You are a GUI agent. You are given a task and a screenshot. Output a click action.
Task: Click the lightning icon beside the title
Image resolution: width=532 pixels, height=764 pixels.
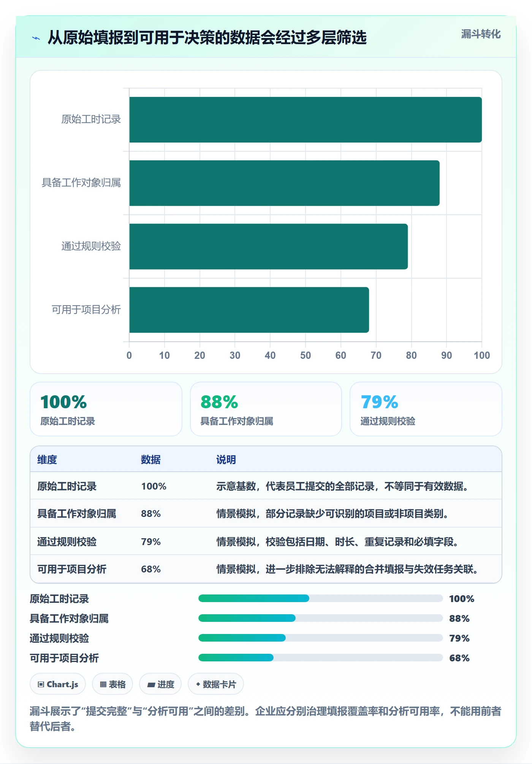[x=36, y=38]
